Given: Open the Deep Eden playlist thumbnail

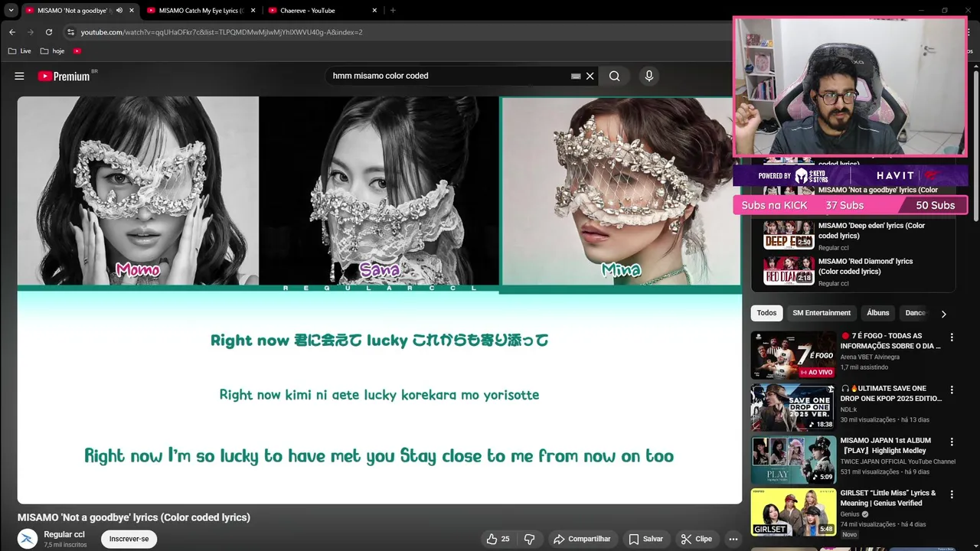Looking at the screenshot, I should point(789,235).
